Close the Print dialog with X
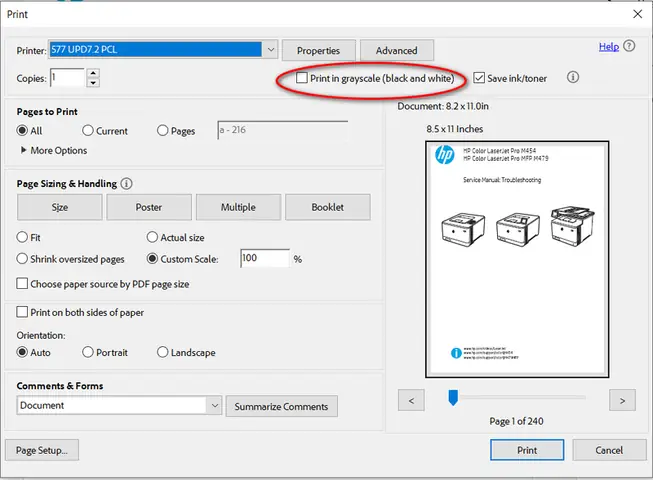The height and width of the screenshot is (480, 653). click(637, 14)
